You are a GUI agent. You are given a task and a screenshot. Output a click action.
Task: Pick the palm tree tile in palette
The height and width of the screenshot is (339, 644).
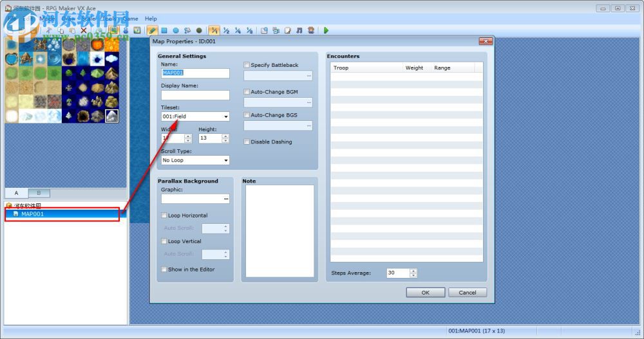69,102
